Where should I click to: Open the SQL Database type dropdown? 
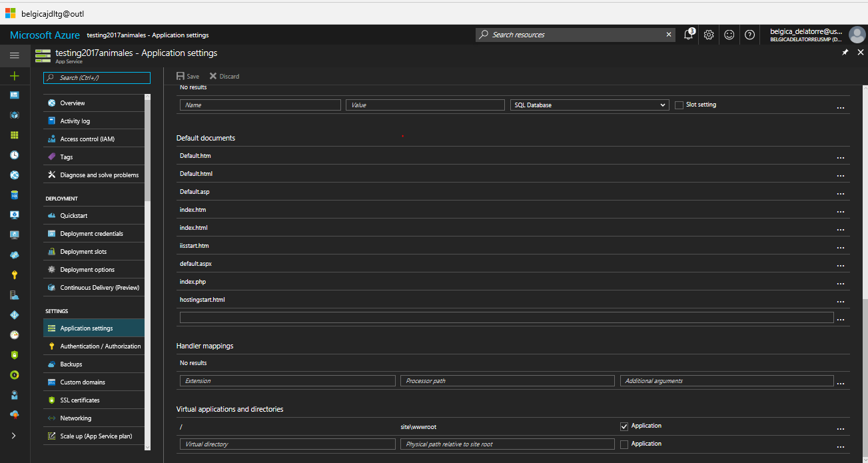click(589, 105)
